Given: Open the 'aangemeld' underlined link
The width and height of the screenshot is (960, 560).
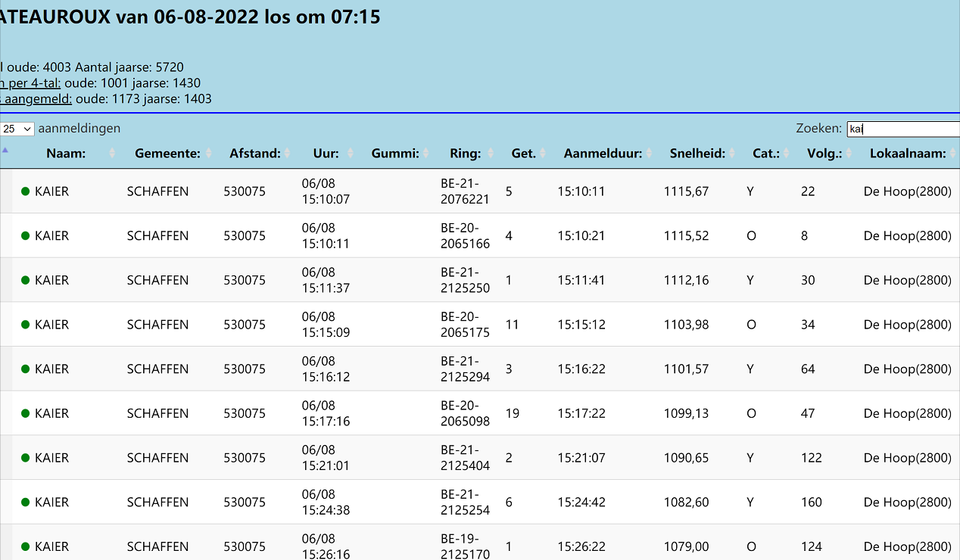Looking at the screenshot, I should (38, 99).
